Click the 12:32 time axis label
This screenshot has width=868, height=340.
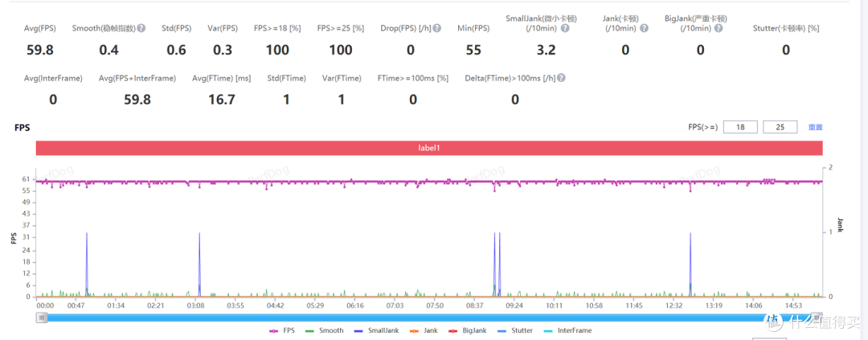click(674, 305)
